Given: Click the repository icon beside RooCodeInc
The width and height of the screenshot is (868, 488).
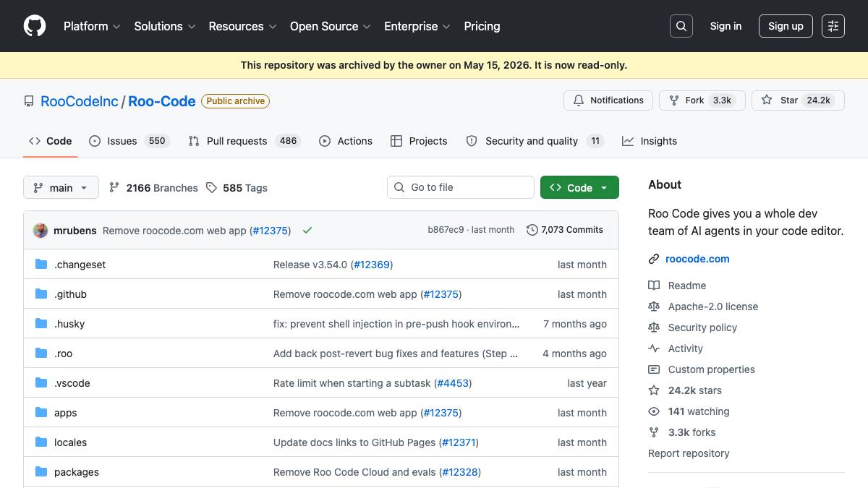Looking at the screenshot, I should click(29, 101).
